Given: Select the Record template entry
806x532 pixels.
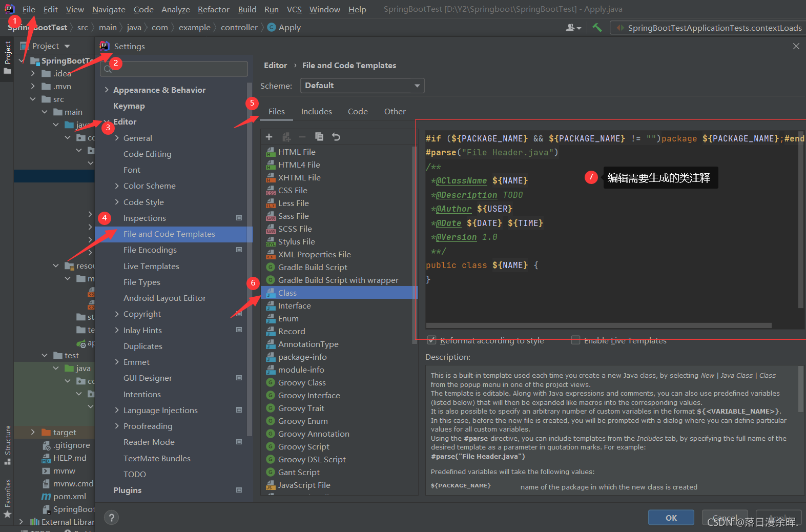Looking at the screenshot, I should point(291,332).
